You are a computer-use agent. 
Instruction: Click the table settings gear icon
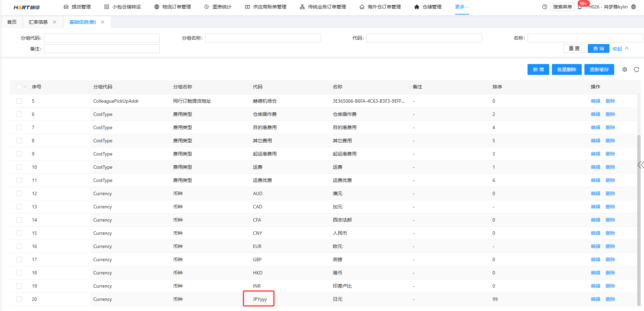[625, 69]
